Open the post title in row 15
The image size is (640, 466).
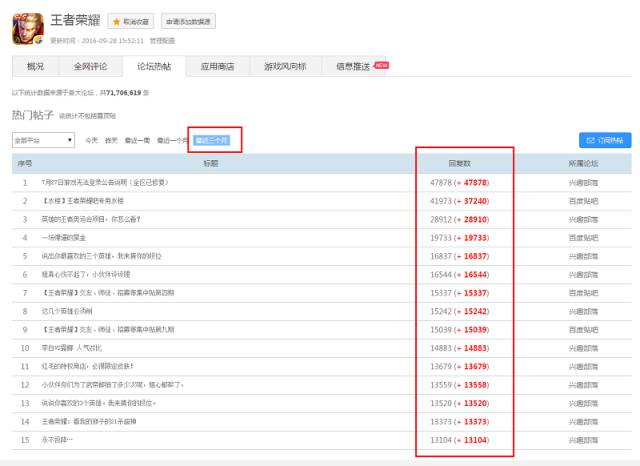57,439
